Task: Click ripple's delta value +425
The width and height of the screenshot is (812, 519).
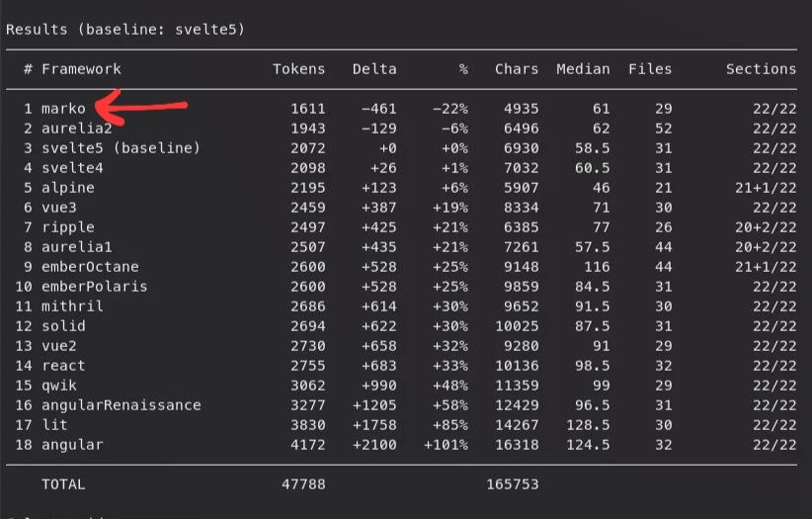Action: point(378,227)
